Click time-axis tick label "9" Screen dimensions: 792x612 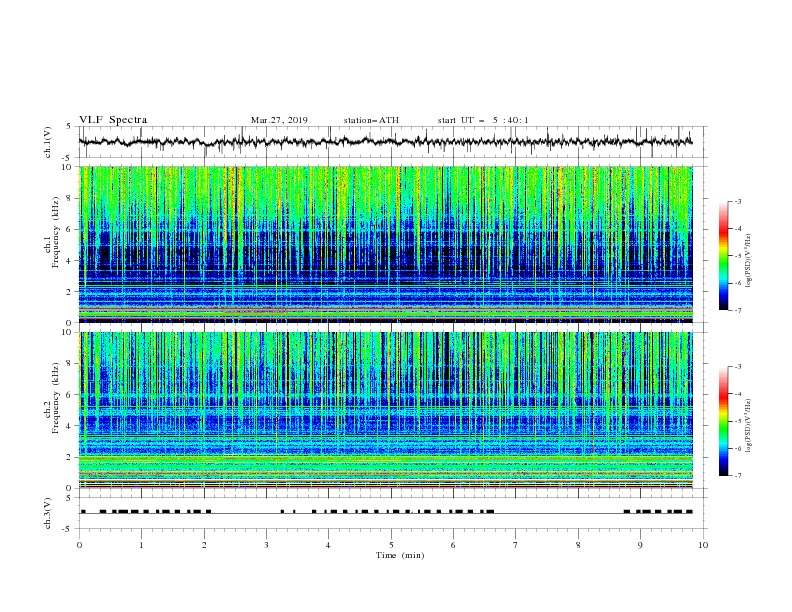pyautogui.click(x=640, y=545)
